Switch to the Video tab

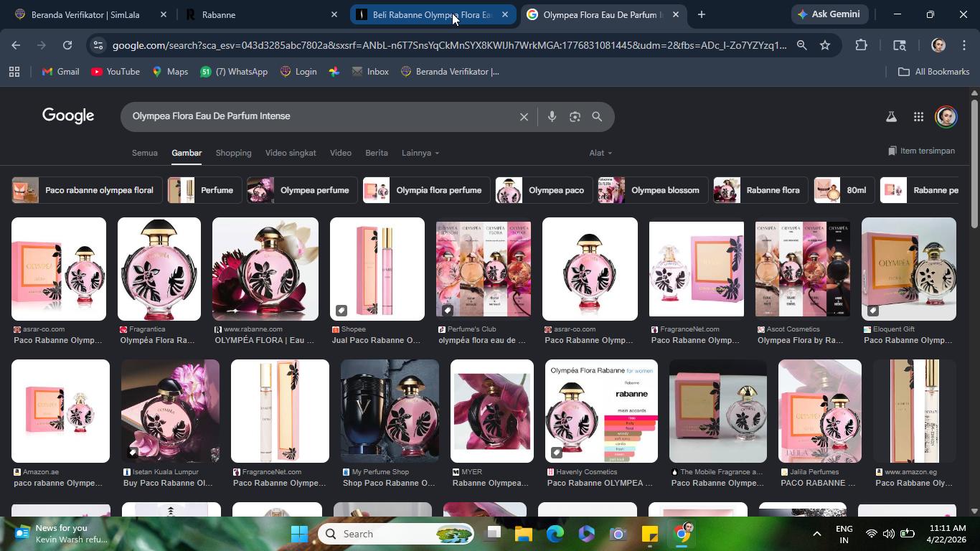(x=340, y=153)
